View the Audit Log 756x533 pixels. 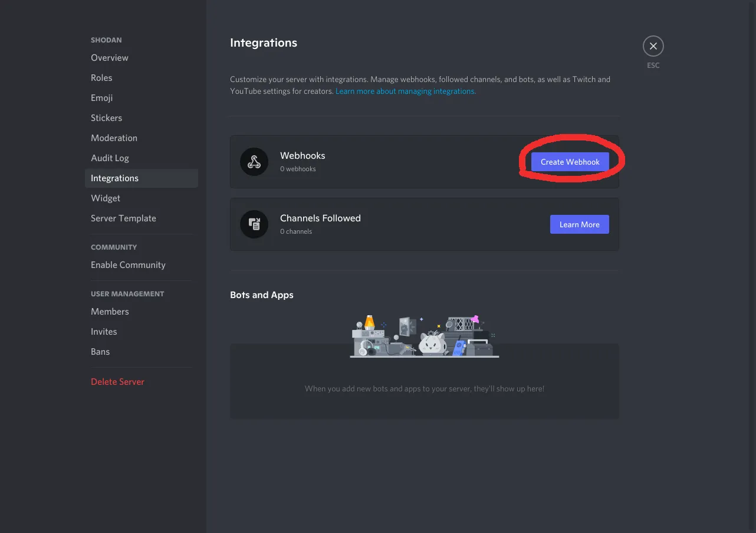tap(110, 158)
